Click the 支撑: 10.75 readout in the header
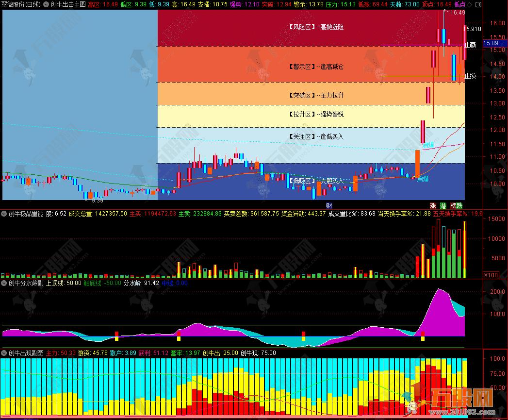This screenshot has height=420, width=508. (x=213, y=4)
